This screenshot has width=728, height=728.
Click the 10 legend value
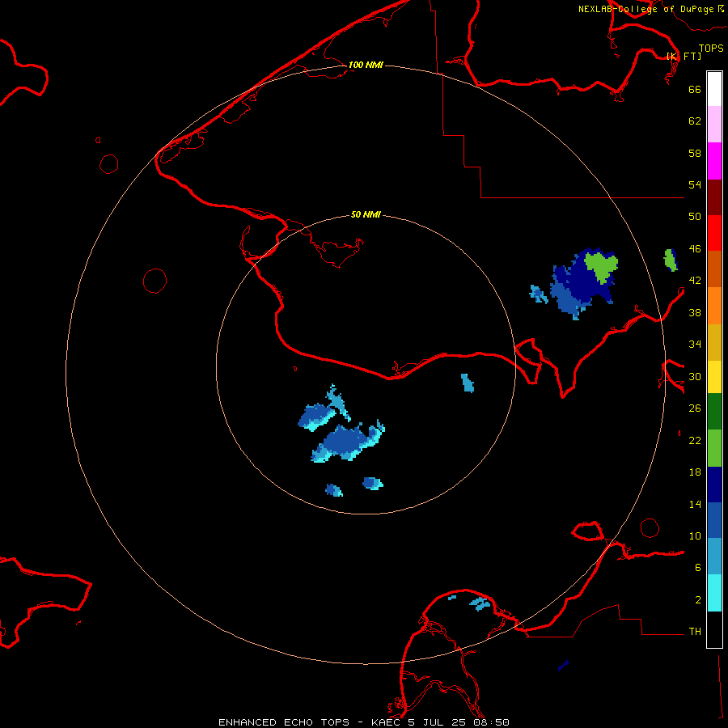click(x=695, y=535)
